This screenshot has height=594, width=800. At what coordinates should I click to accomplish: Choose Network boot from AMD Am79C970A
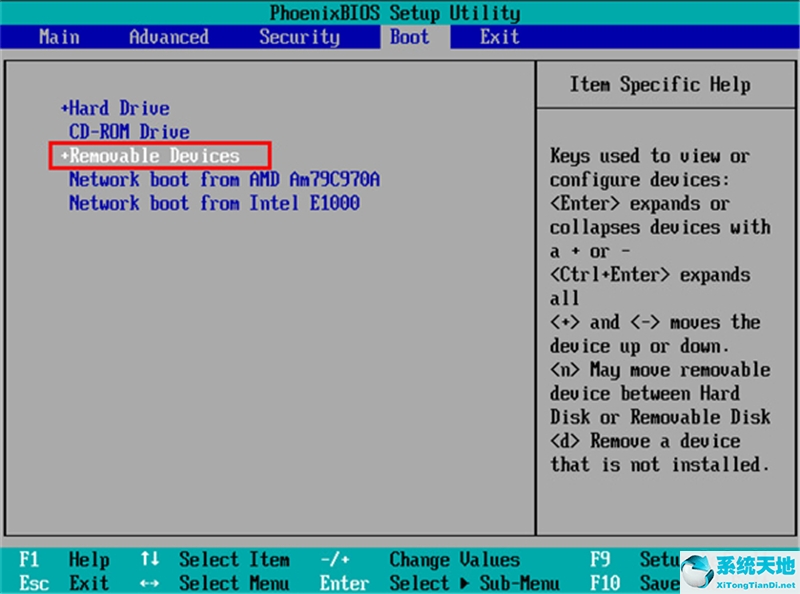point(224,179)
